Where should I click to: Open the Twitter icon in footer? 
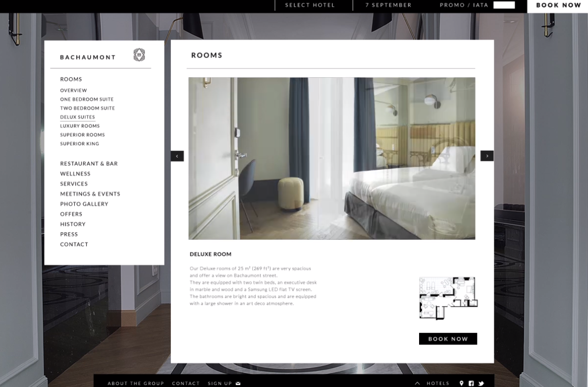click(x=481, y=383)
